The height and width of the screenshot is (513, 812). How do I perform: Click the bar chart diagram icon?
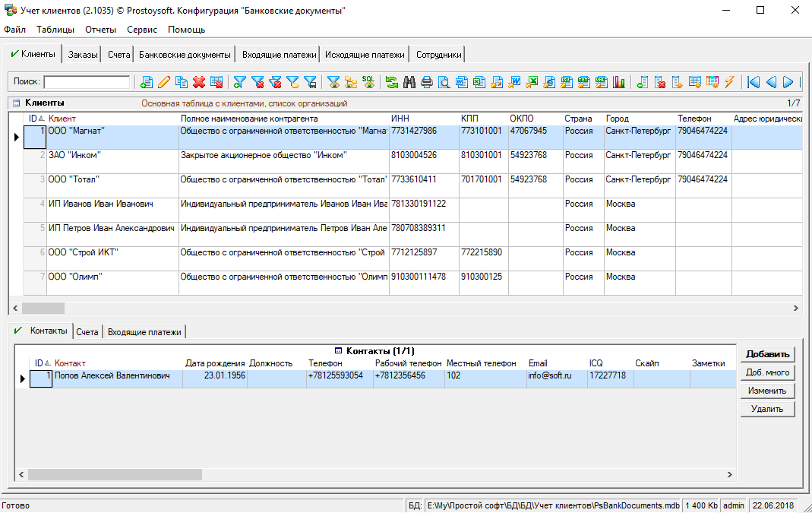point(619,82)
